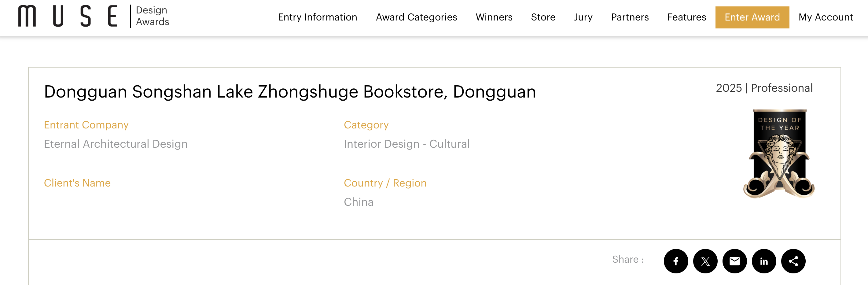Click the MUSE Design Awards logo
This screenshot has width=868, height=285.
point(93,16)
